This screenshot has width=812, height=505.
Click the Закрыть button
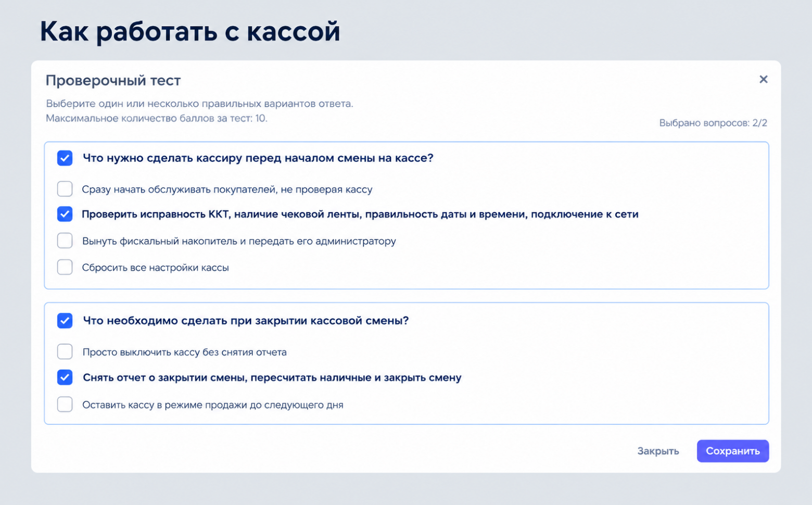click(658, 451)
